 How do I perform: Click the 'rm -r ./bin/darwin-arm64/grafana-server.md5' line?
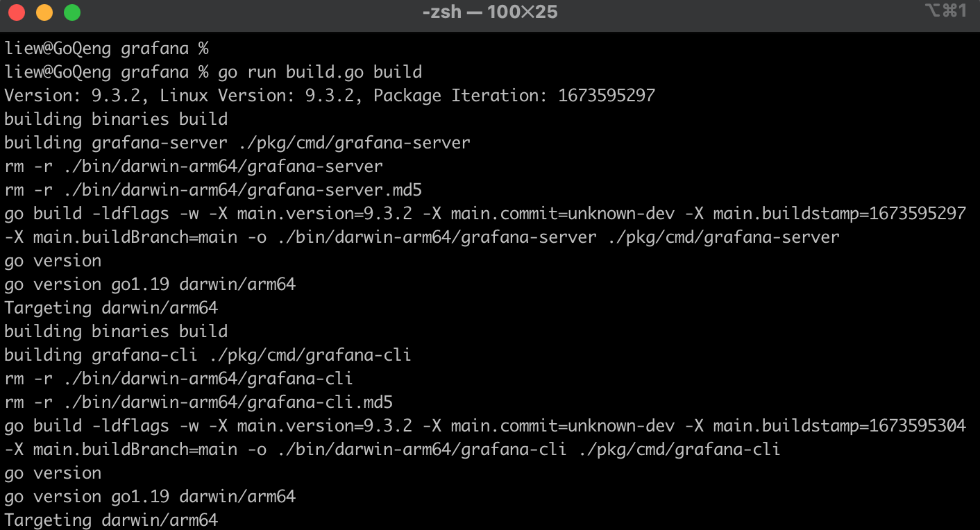pos(213,190)
